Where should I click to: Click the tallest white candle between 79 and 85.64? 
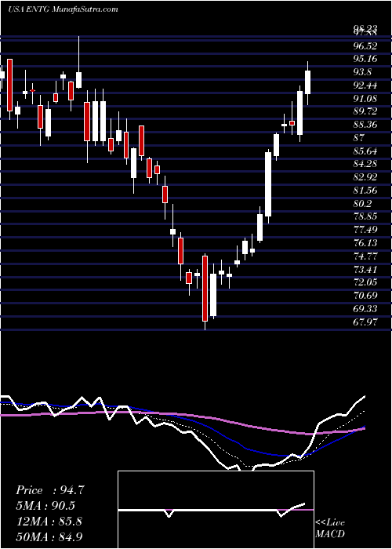268,184
